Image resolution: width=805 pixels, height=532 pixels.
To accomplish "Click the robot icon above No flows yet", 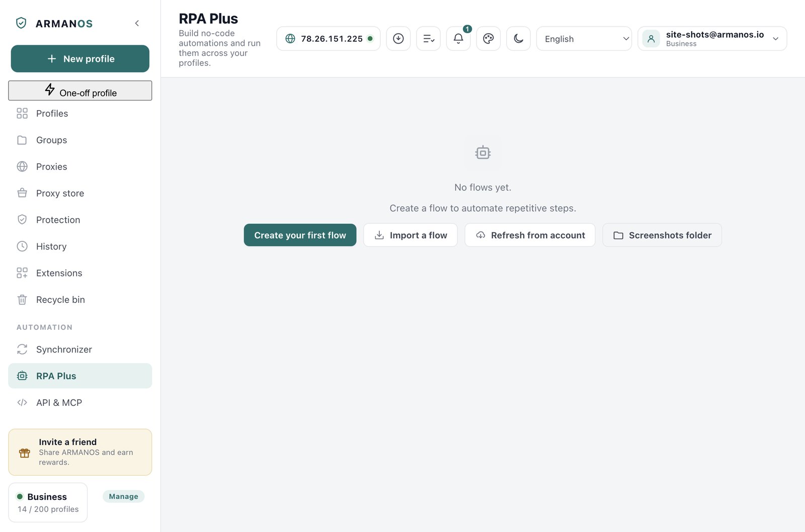I will click(483, 152).
